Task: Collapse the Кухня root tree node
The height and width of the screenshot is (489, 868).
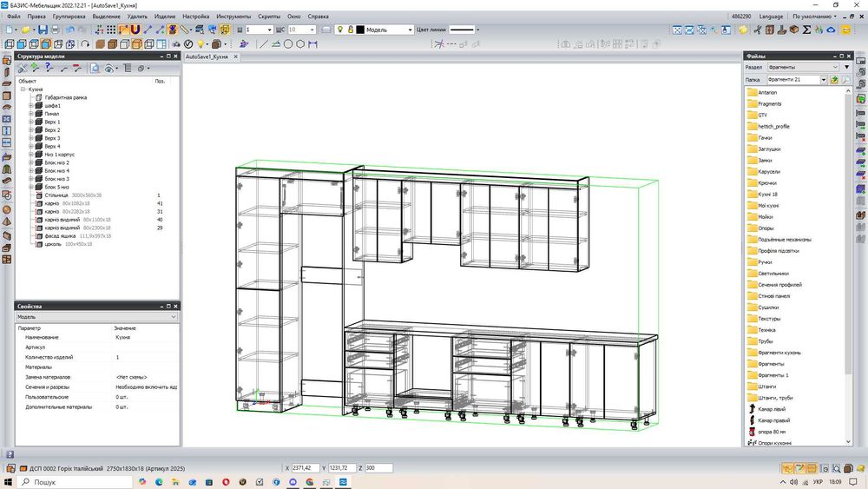Action: click(23, 89)
